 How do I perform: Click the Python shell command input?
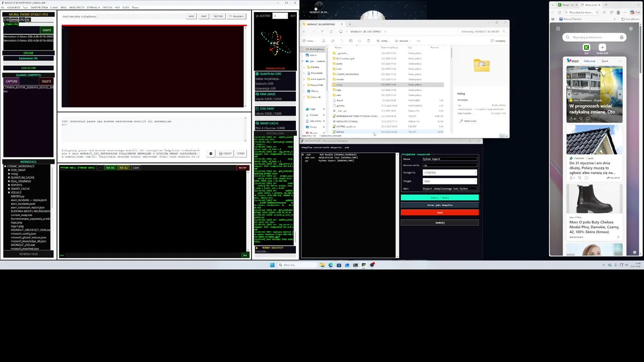(152, 255)
